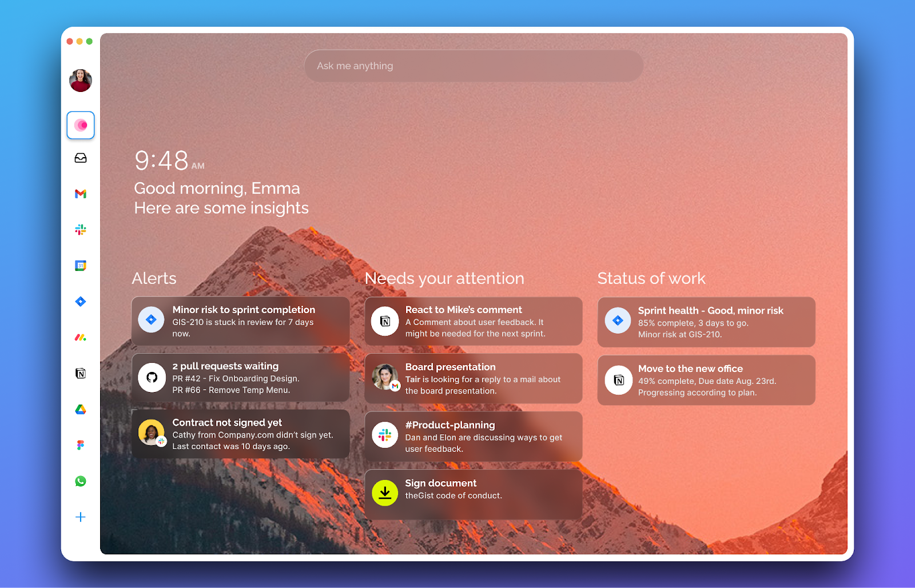Open Figma from the sidebar
Screen dimensions: 915x588
[81, 445]
